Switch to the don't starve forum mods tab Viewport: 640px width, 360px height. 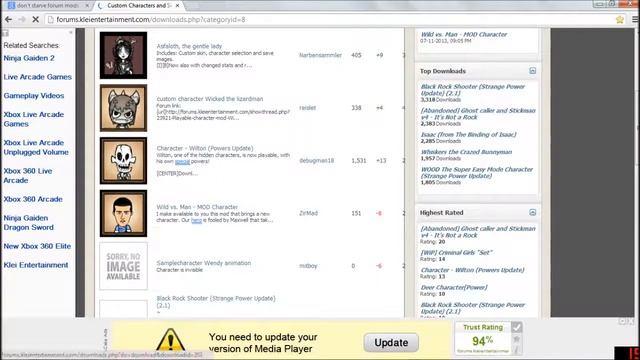(48, 6)
